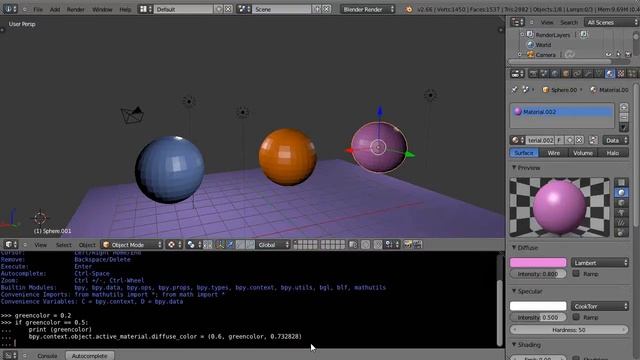This screenshot has height=360, width=640.
Task: Open the Object Data mesh tab icon
Action: (599, 73)
